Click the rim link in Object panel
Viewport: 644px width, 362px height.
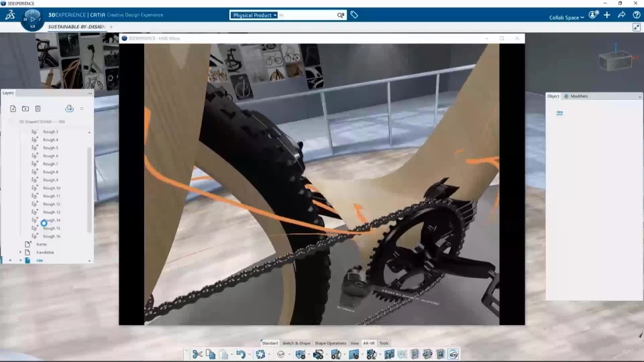point(559,112)
